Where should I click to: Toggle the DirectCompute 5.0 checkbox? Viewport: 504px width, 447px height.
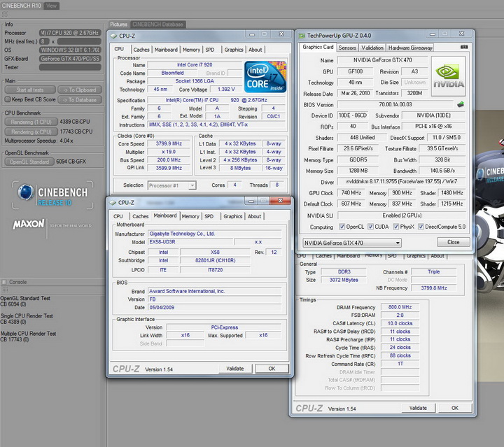point(421,227)
